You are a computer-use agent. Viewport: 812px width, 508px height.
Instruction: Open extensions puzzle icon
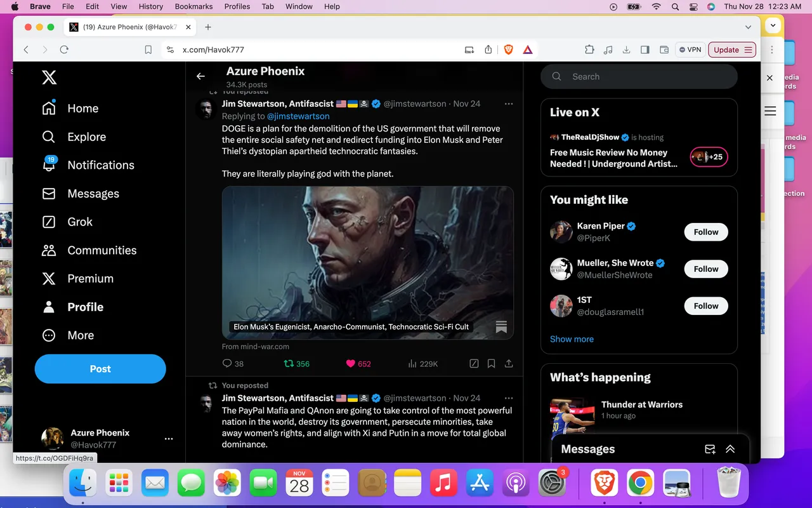click(589, 50)
